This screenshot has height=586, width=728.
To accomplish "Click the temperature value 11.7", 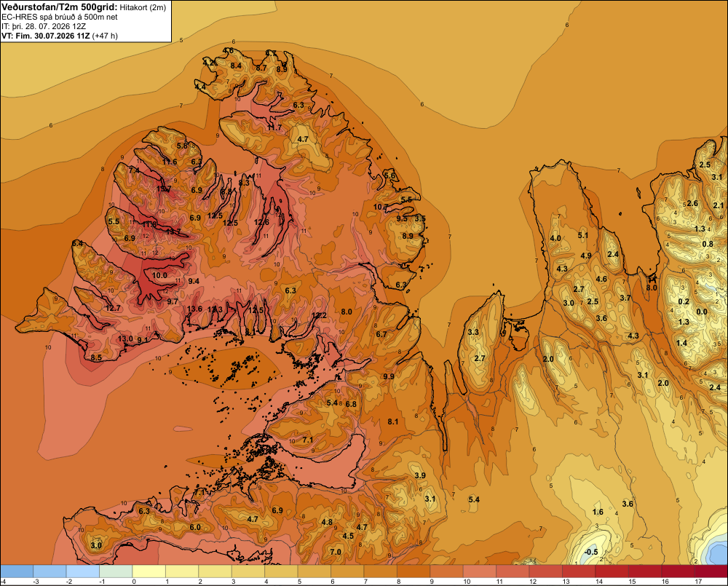I will [x=274, y=127].
